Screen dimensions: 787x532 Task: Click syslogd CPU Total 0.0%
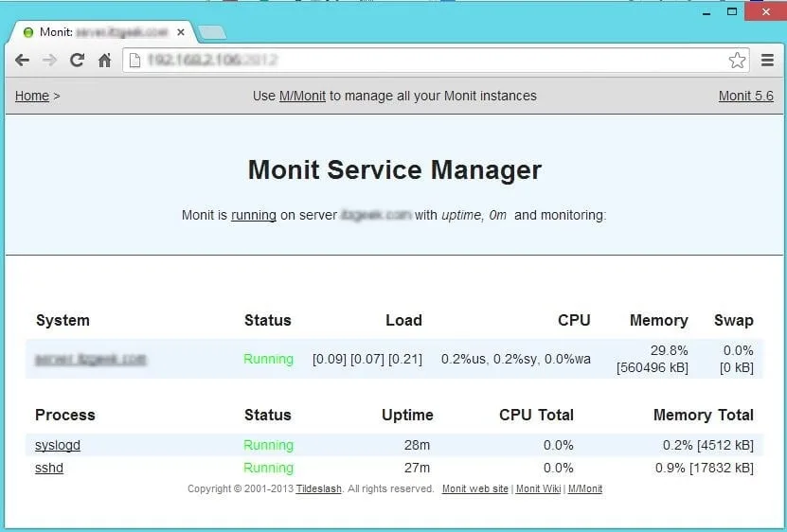click(x=559, y=445)
